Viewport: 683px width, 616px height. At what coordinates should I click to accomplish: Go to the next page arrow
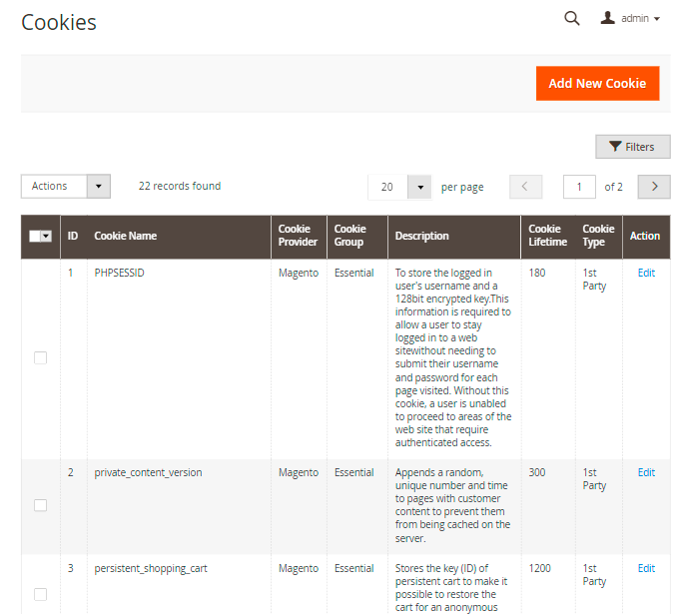654,187
